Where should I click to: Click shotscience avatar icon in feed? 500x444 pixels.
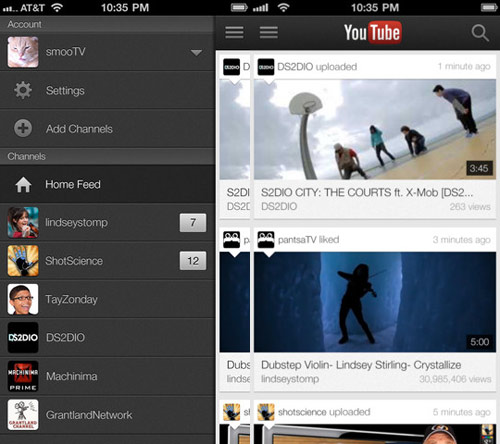pyautogui.click(x=266, y=412)
